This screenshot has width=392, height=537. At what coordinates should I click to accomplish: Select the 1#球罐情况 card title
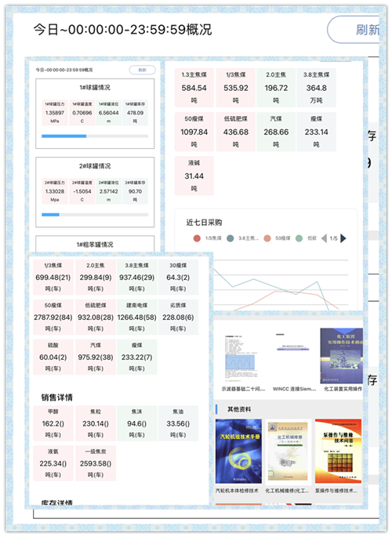[95, 88]
